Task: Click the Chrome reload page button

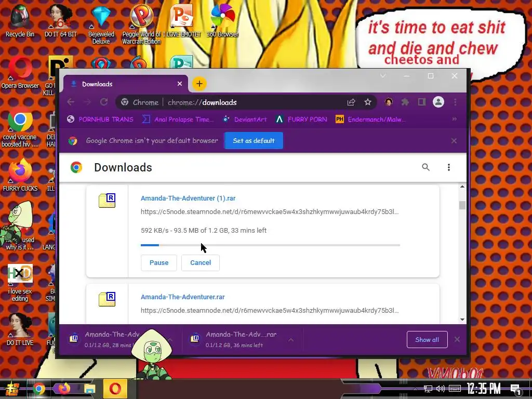Action: (104, 102)
